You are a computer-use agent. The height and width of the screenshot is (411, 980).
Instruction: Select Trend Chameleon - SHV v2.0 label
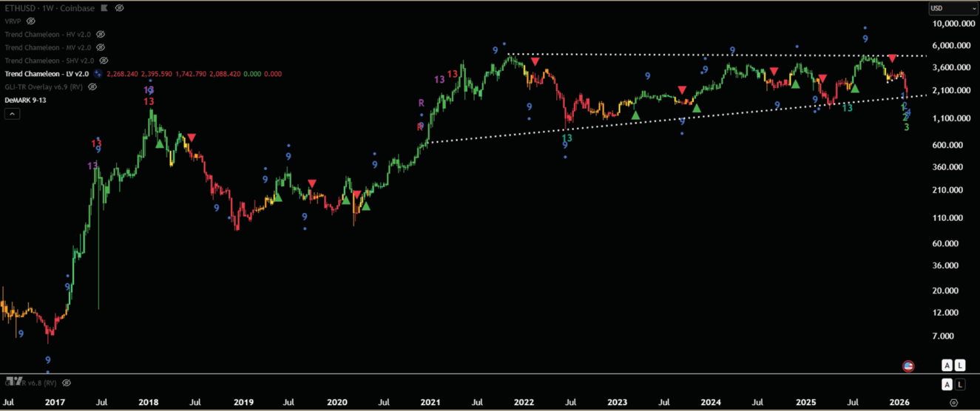50,61
